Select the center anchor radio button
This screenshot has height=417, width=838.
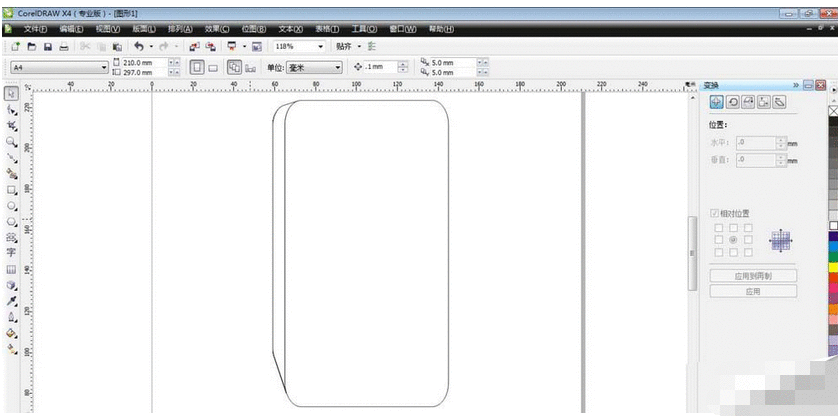click(x=733, y=241)
